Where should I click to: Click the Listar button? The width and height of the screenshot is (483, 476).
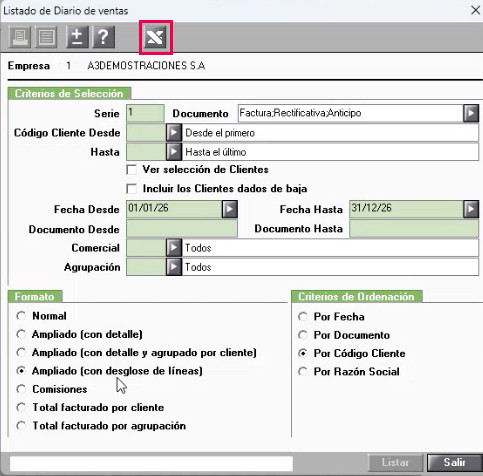coord(395,462)
